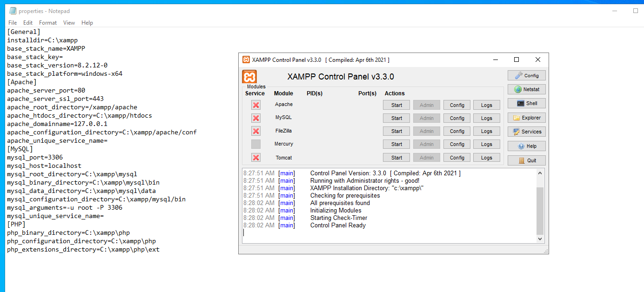
Task: Click 'apache_domainname=127.0.0.1' line
Action: tap(57, 124)
